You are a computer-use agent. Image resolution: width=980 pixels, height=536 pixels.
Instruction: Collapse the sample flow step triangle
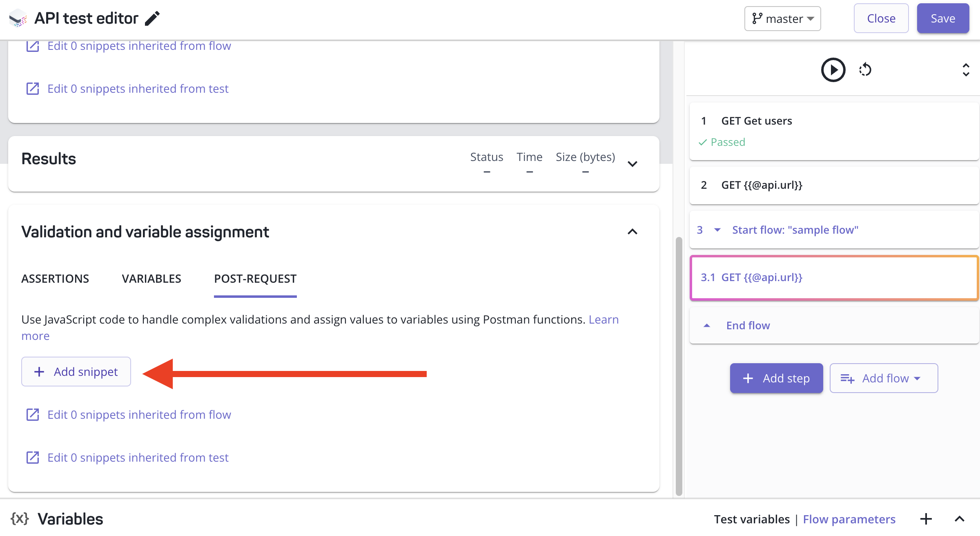[717, 230]
